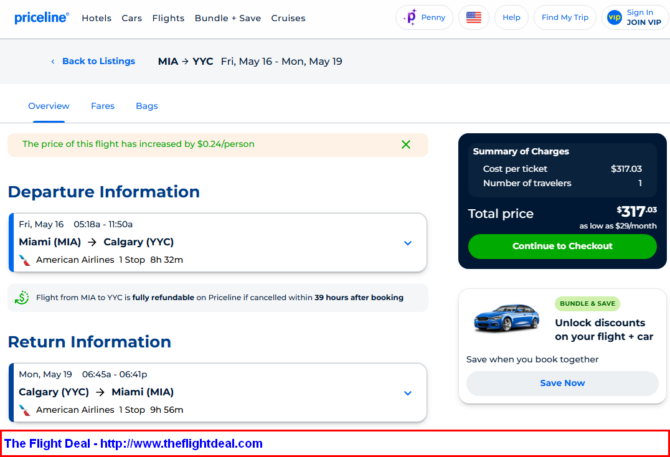This screenshot has width=670, height=457.
Task: Click the refundable dollar icon
Action: 21,298
